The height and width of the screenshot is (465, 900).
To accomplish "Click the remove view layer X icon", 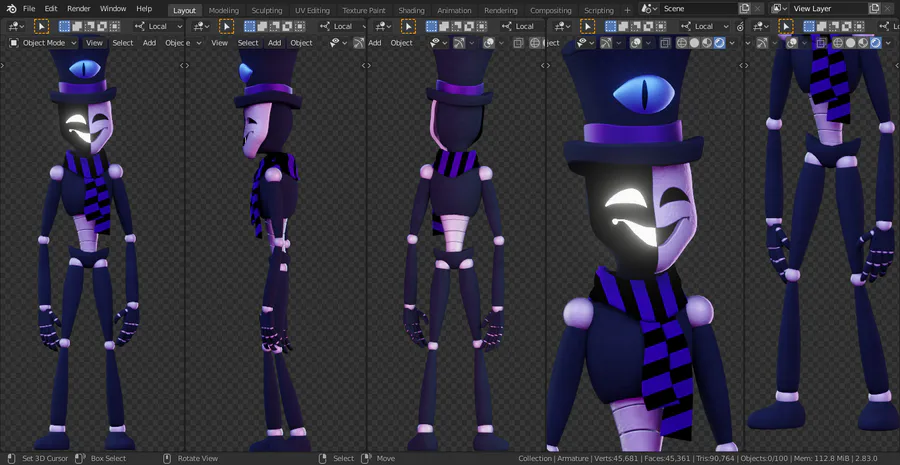I will [x=889, y=9].
